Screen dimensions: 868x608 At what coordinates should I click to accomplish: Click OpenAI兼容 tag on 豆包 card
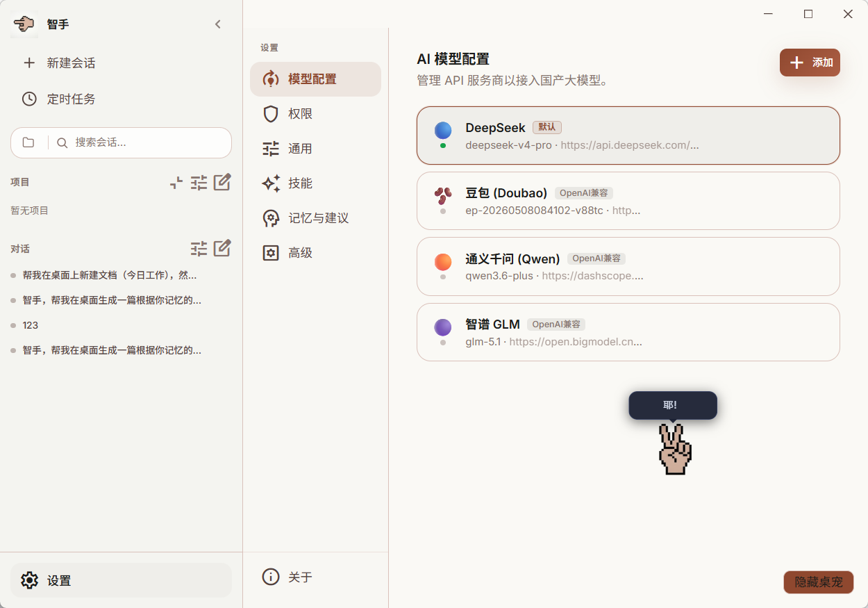click(x=584, y=193)
